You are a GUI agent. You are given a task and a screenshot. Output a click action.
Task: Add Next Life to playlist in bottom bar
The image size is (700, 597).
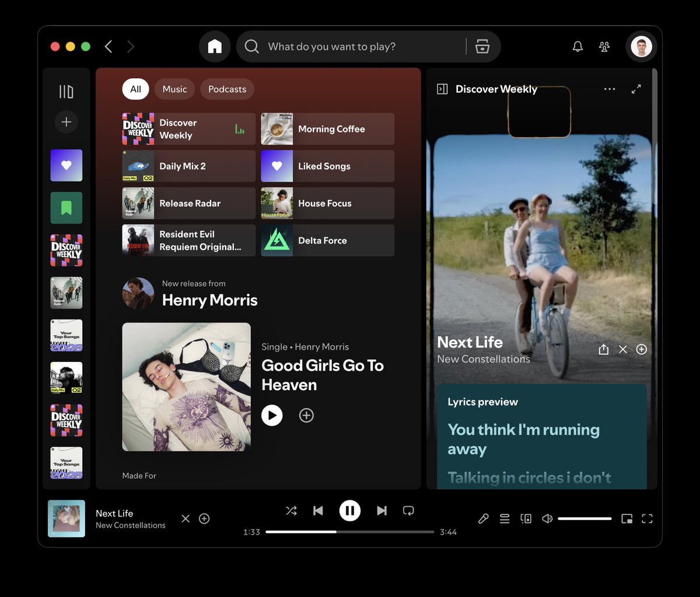[x=204, y=519]
